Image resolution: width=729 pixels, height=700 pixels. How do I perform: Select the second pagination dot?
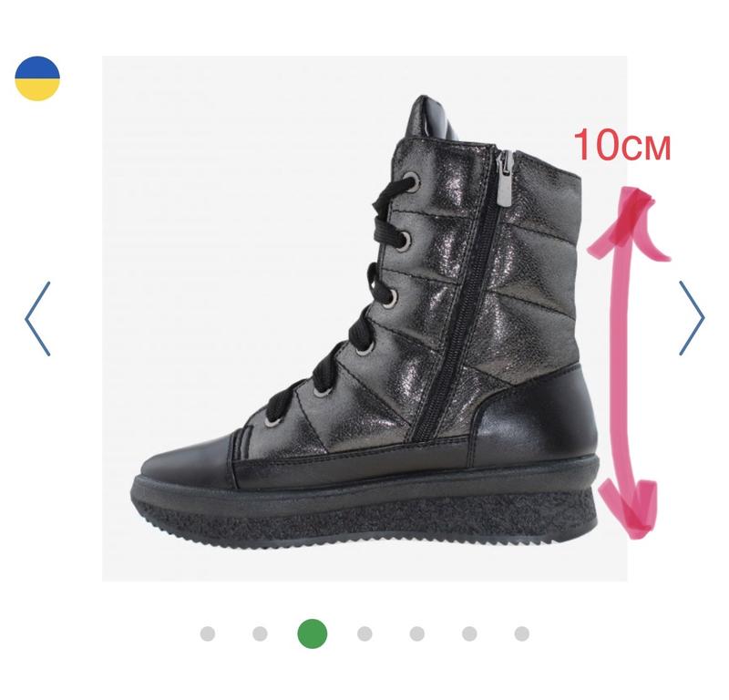click(260, 633)
